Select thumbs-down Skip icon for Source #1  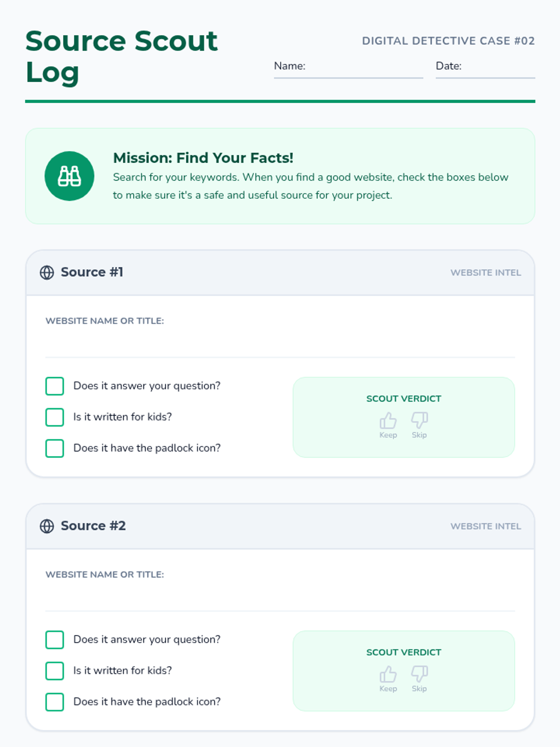pos(419,420)
